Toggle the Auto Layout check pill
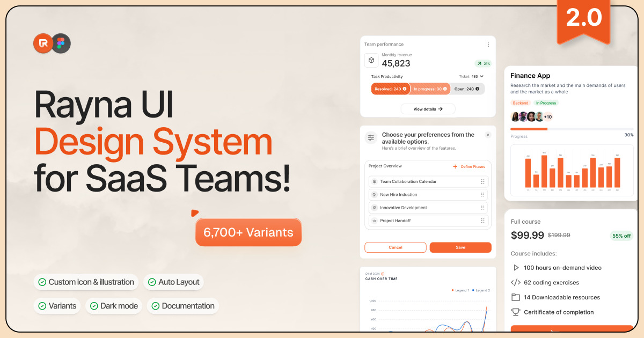This screenshot has width=644, height=338. click(x=173, y=282)
